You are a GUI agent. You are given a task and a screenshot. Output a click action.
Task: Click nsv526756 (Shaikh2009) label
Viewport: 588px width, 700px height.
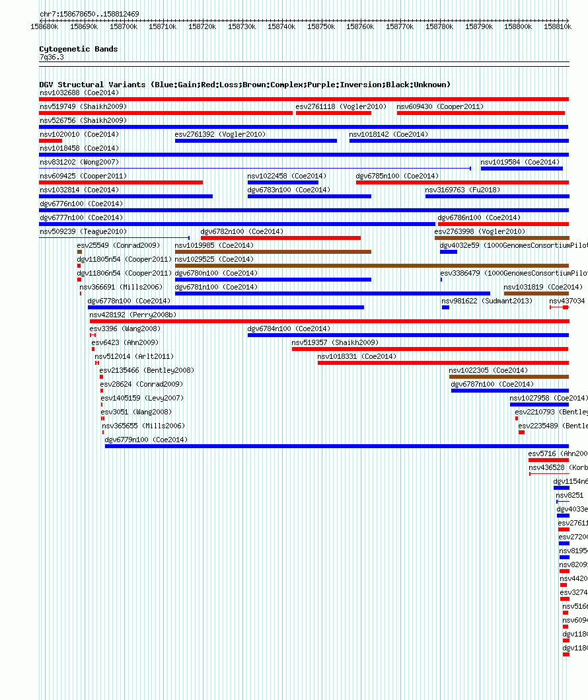pos(83,120)
